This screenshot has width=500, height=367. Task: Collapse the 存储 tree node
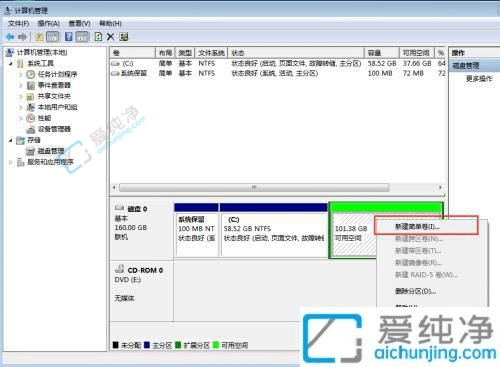coord(11,140)
